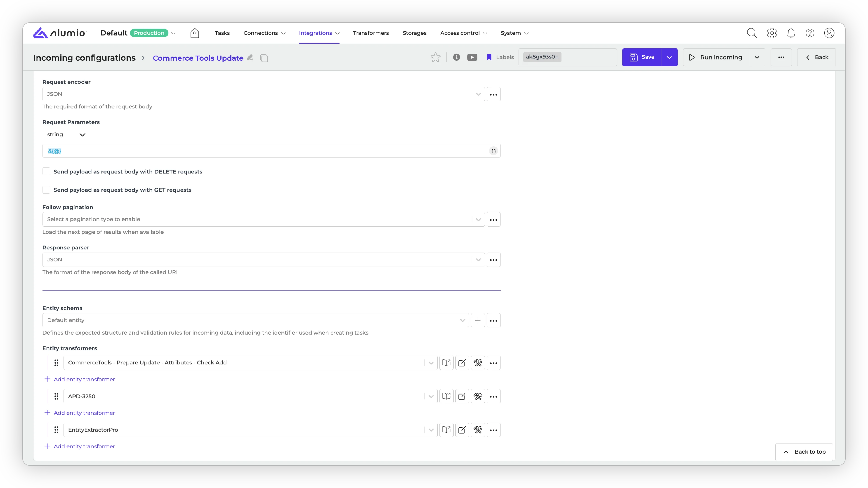Open the EntityExtractorPro transformer selection dropdown
Screen dimensions: 868x488
250,430
